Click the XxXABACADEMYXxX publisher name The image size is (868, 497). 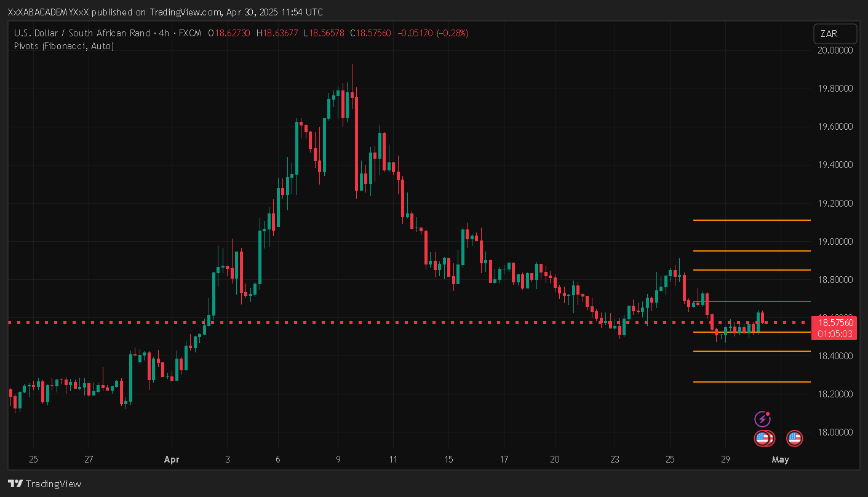point(52,12)
